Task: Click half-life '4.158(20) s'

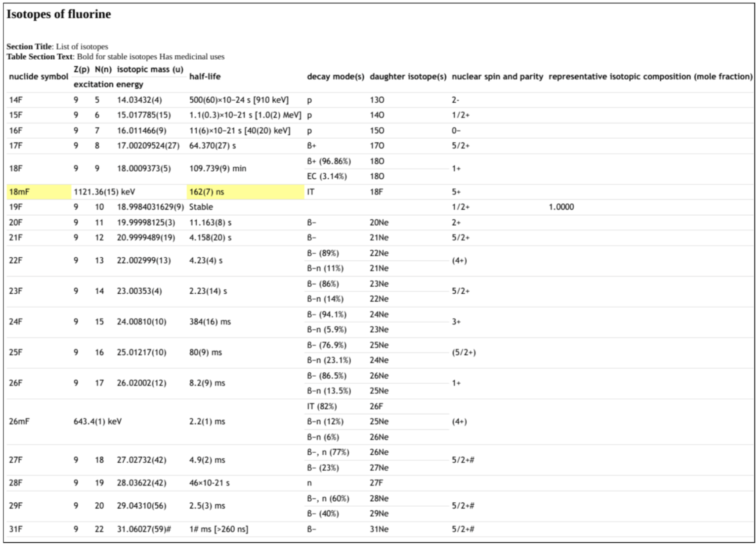Action: pos(210,238)
